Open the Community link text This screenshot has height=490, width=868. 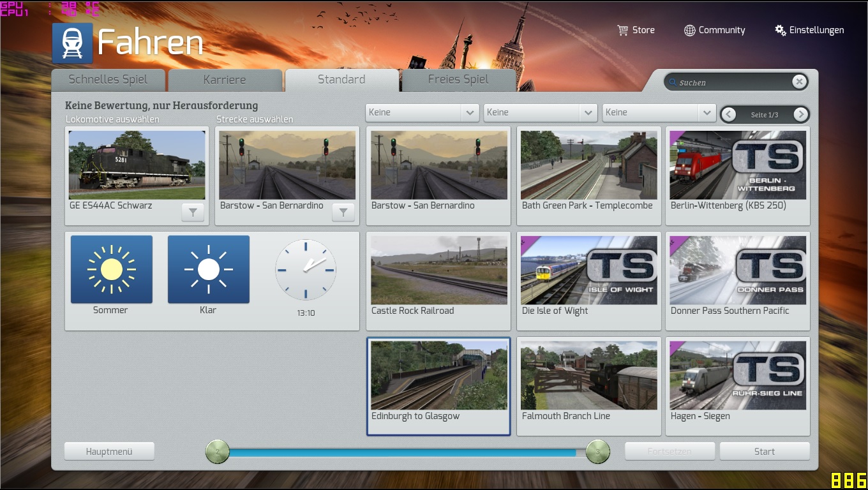coord(722,30)
